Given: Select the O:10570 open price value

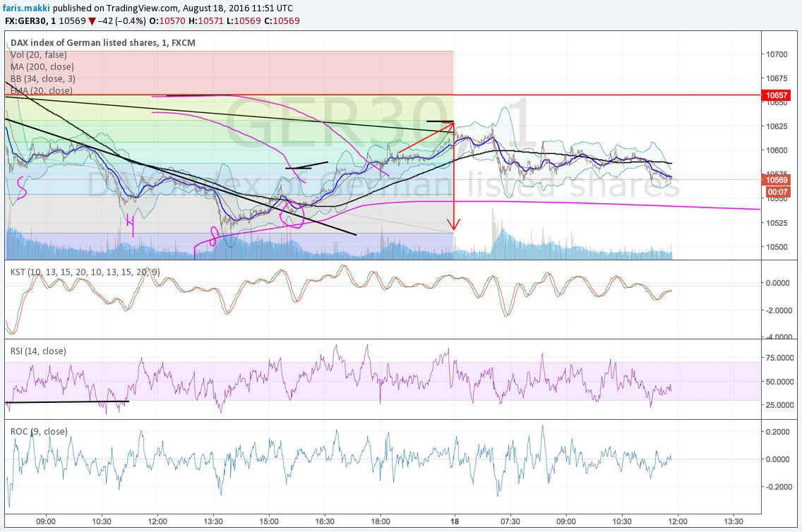Looking at the screenshot, I should [167, 21].
